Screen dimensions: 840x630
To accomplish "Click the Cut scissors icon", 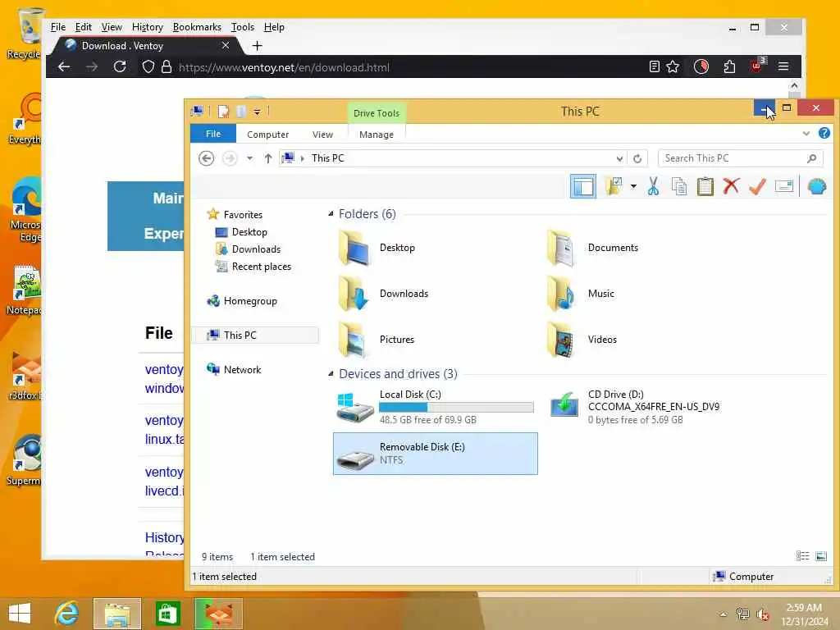I will tap(653, 186).
